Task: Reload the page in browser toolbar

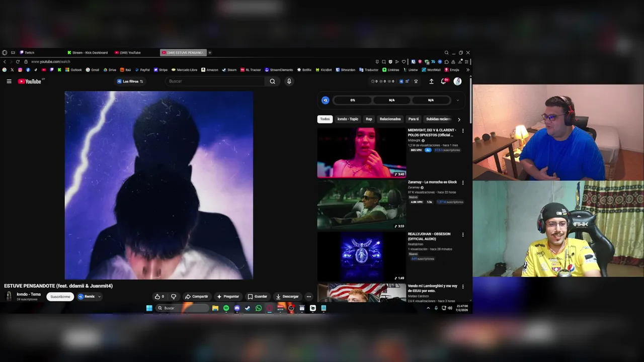Action: pos(18,62)
